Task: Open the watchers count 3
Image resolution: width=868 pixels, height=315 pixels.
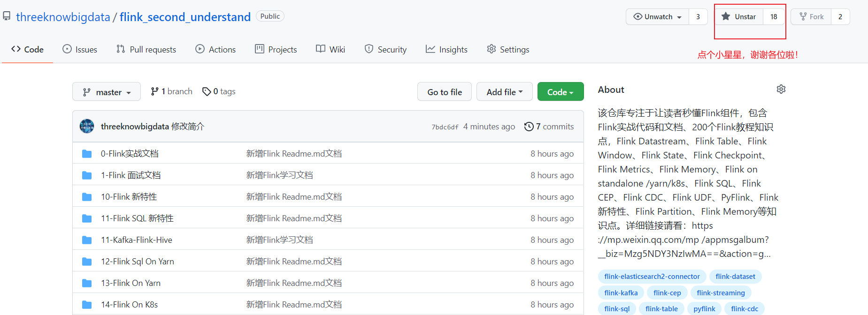Action: click(698, 17)
